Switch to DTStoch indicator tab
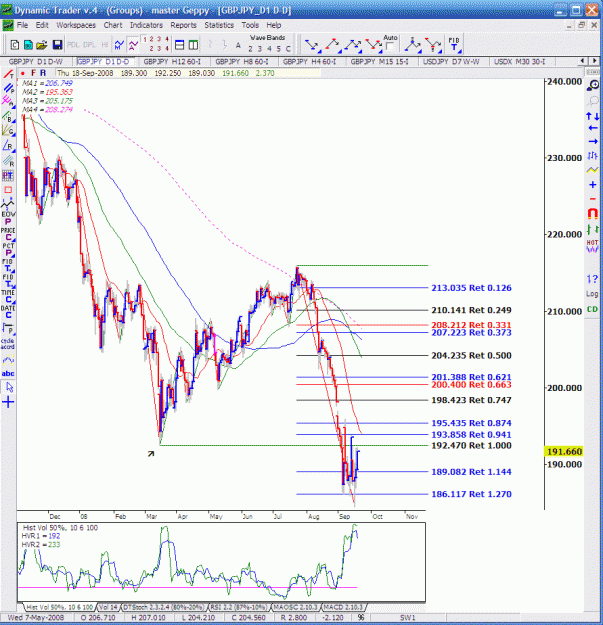 point(164,607)
